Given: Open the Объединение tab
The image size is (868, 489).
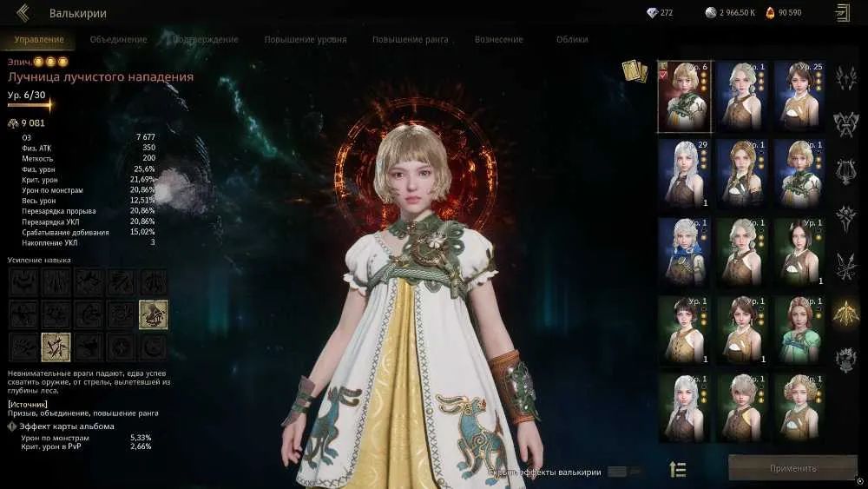Looking at the screenshot, I should pos(118,39).
